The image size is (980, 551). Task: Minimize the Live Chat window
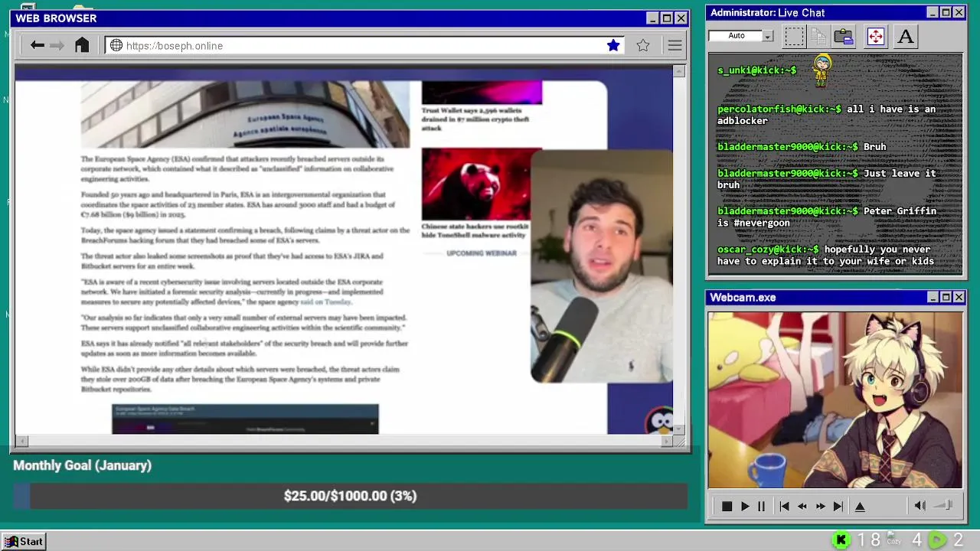(x=932, y=13)
